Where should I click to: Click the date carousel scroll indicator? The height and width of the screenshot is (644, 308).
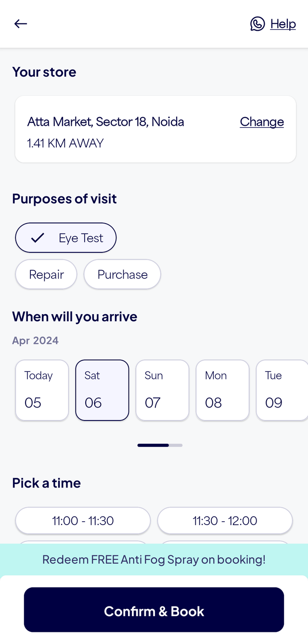tap(160, 445)
